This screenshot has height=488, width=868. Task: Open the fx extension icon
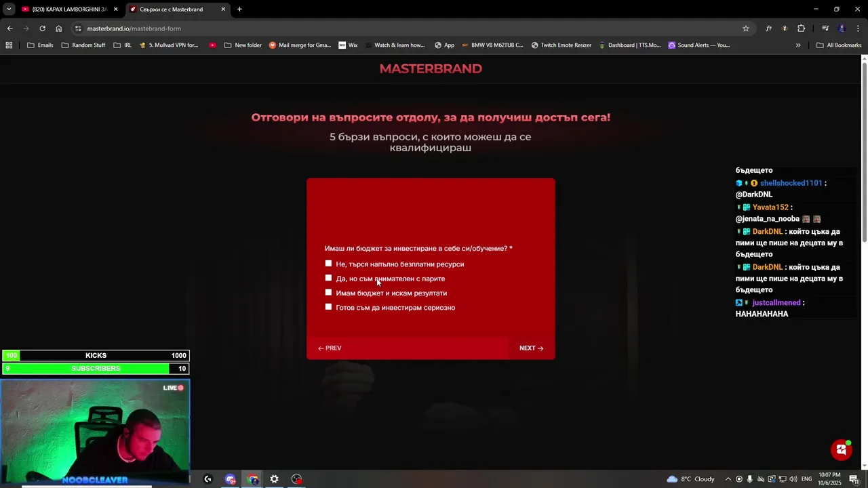(x=768, y=28)
